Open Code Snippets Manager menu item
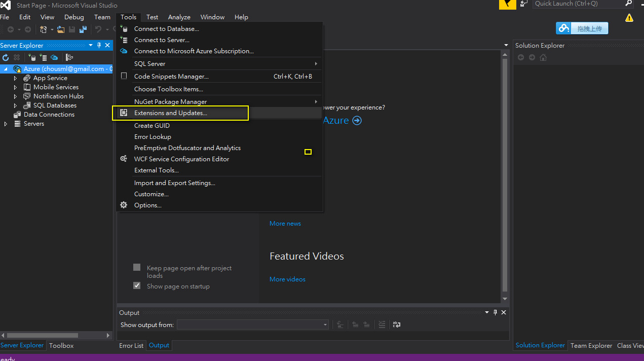Viewport: 644px width, 361px height. point(219,76)
